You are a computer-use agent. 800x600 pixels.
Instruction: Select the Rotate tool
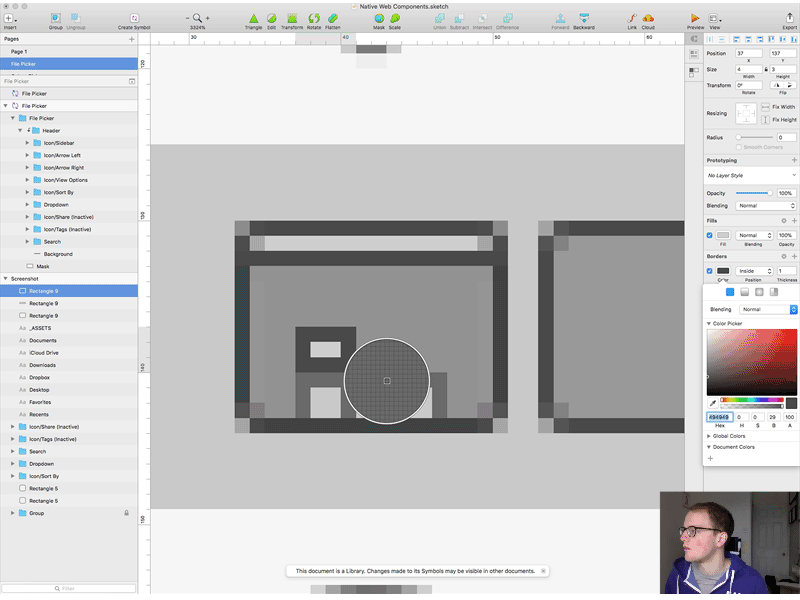click(313, 17)
